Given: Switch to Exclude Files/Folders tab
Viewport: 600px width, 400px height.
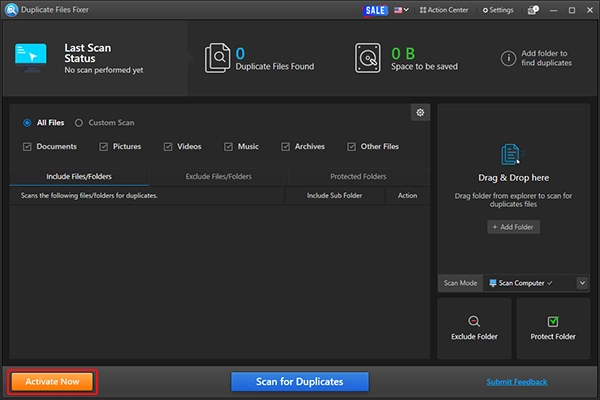Looking at the screenshot, I should (218, 176).
